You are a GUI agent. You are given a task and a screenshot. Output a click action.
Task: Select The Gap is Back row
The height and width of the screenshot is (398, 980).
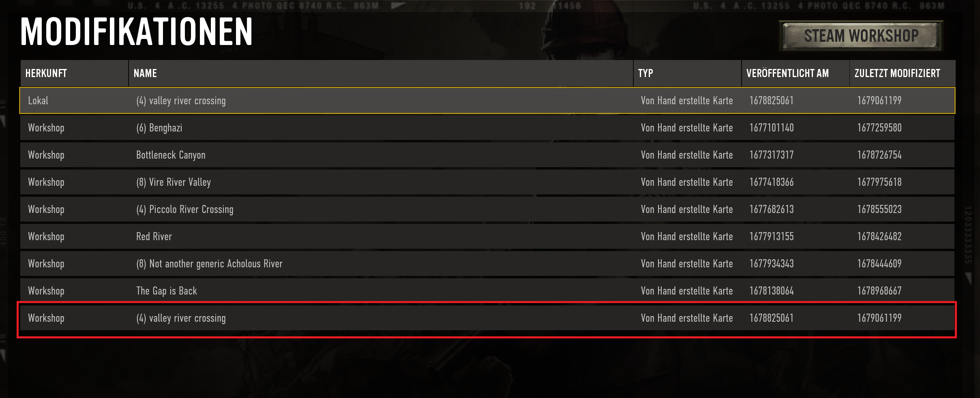tap(487, 291)
